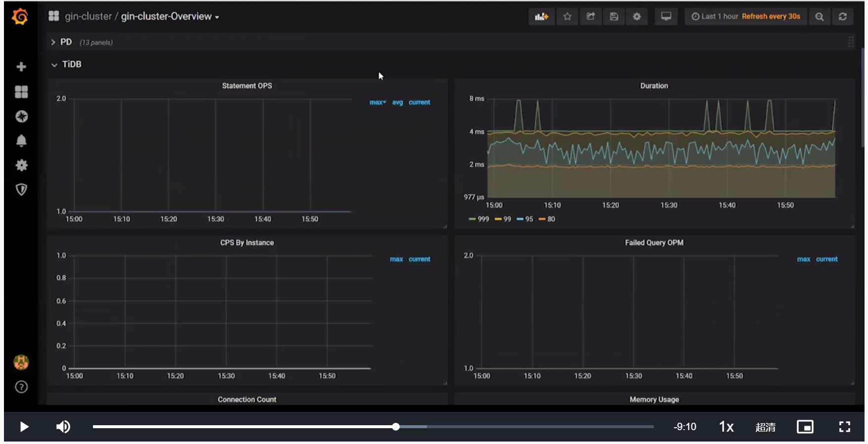Screen dimensions: 868x444
Task: Star this dashboard as favorite
Action: click(567, 17)
